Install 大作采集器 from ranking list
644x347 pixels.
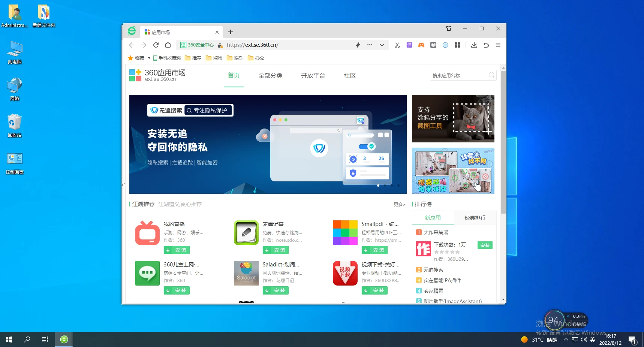pos(485,245)
